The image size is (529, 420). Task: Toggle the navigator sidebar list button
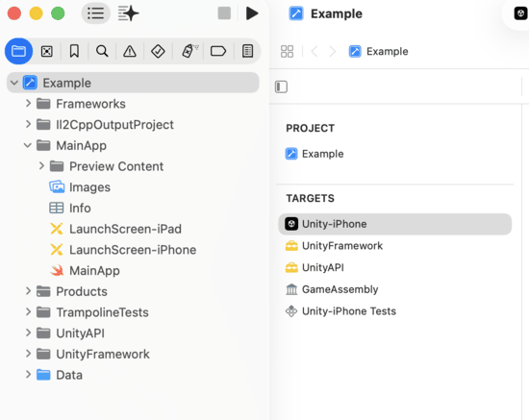tap(96, 13)
